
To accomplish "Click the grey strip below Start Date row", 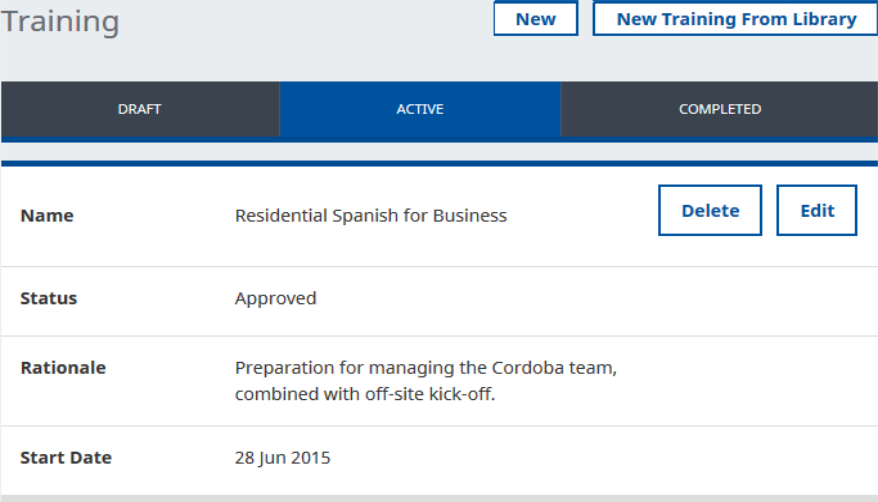I will click(439, 498).
